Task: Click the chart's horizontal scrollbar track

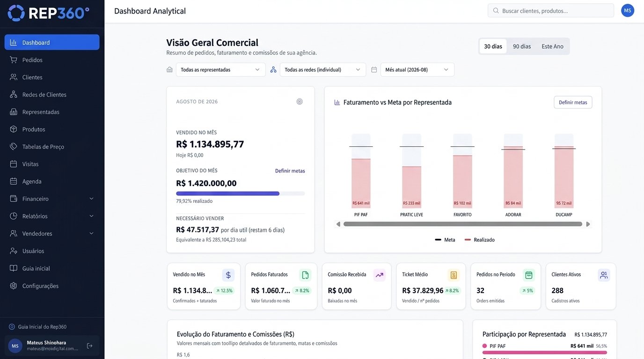Action: pyautogui.click(x=462, y=224)
